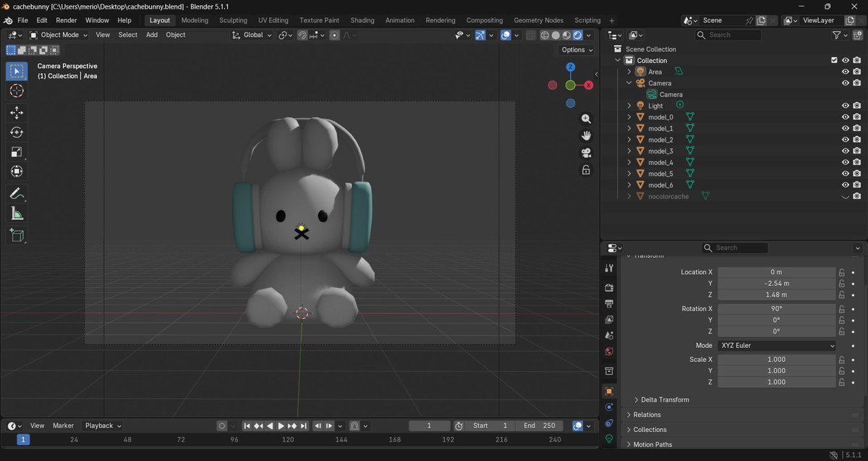Disable model_6 in renders

(x=856, y=185)
